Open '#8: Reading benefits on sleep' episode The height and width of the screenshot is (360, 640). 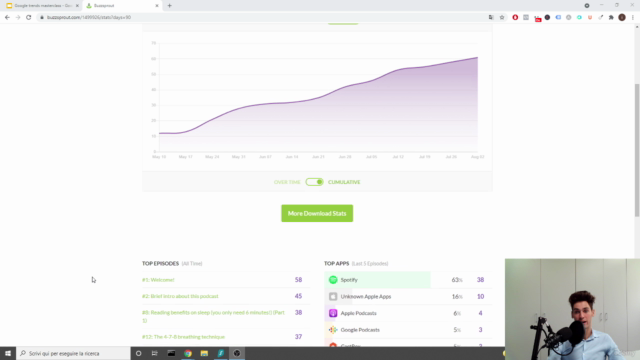[x=213, y=316]
